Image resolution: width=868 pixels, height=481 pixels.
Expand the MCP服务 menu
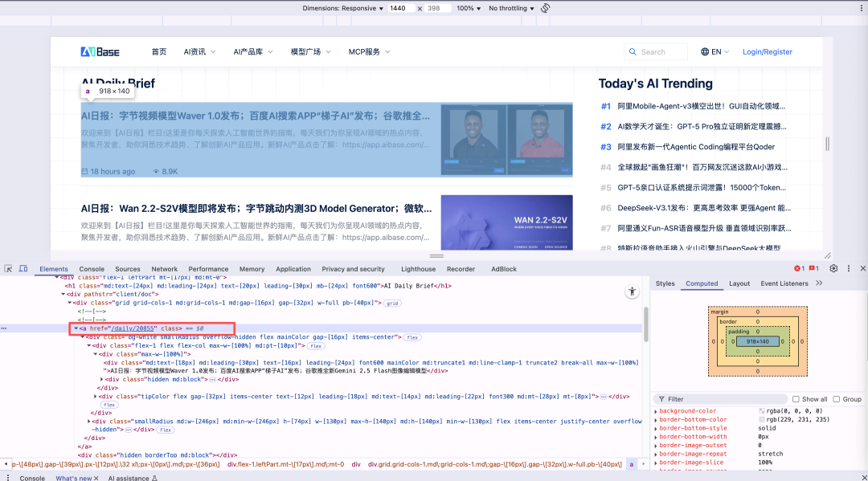(369, 51)
